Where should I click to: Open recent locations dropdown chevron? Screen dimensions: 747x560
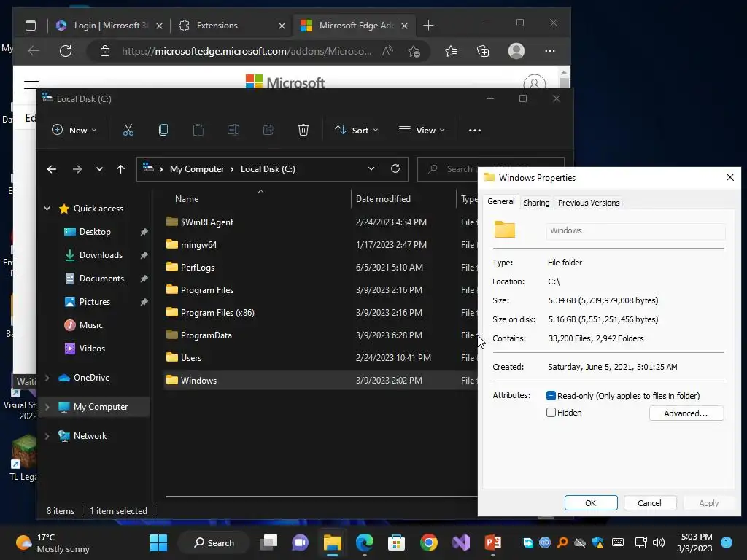[x=99, y=169]
